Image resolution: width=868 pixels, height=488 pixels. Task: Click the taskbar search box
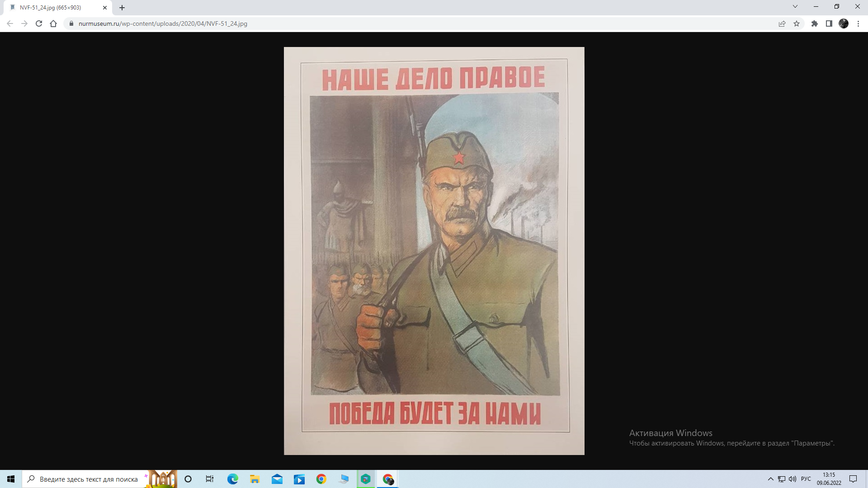point(99,479)
